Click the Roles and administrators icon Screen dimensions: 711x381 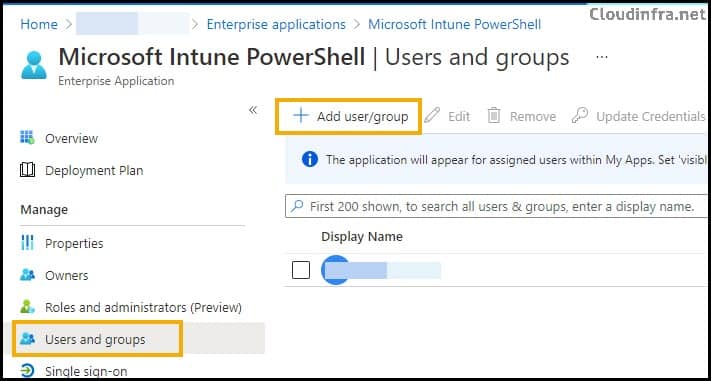click(28, 307)
